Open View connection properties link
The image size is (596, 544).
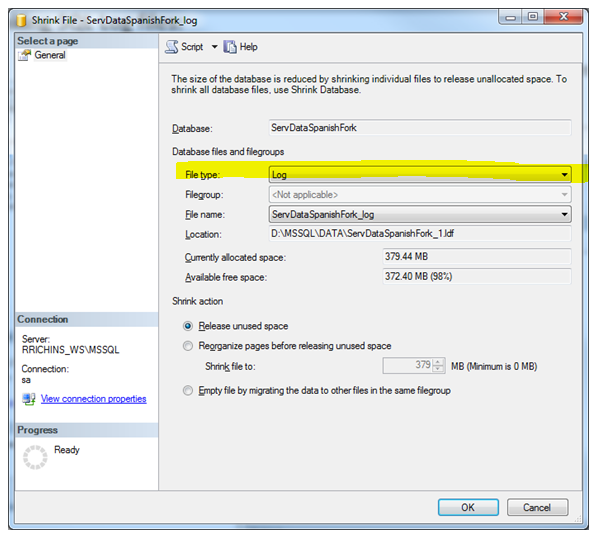94,399
